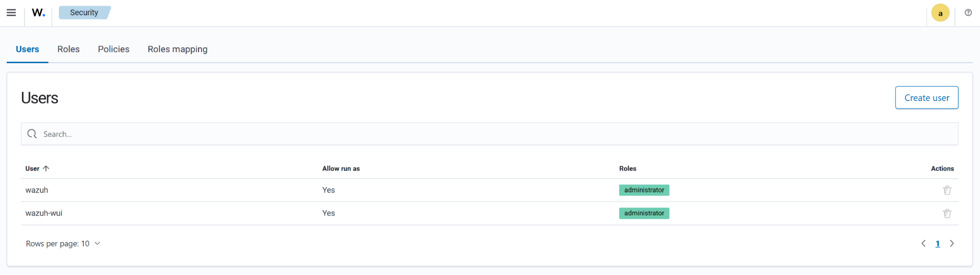Expand the Rows per page dropdown
Image resolution: width=980 pixels, height=275 pixels.
point(63,244)
